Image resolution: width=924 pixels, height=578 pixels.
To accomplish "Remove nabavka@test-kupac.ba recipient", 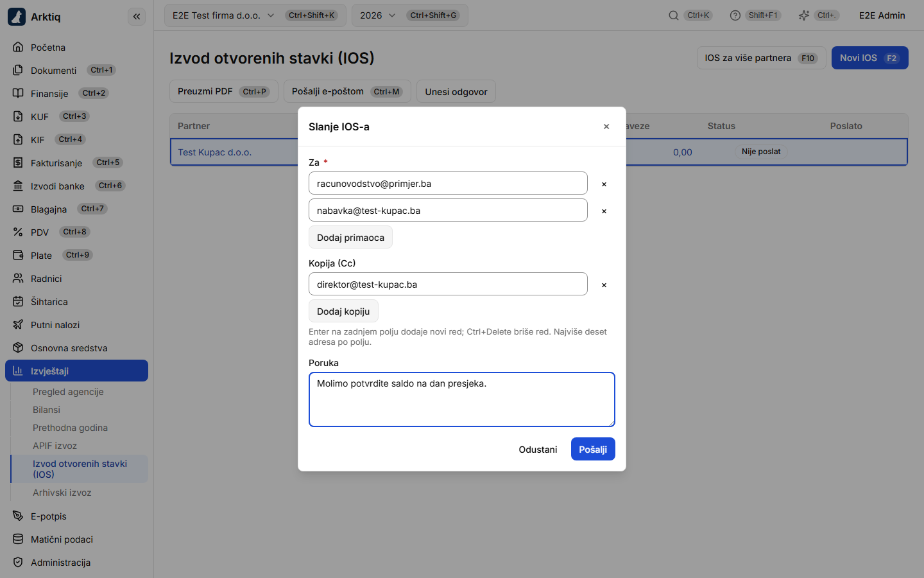I will tap(604, 211).
